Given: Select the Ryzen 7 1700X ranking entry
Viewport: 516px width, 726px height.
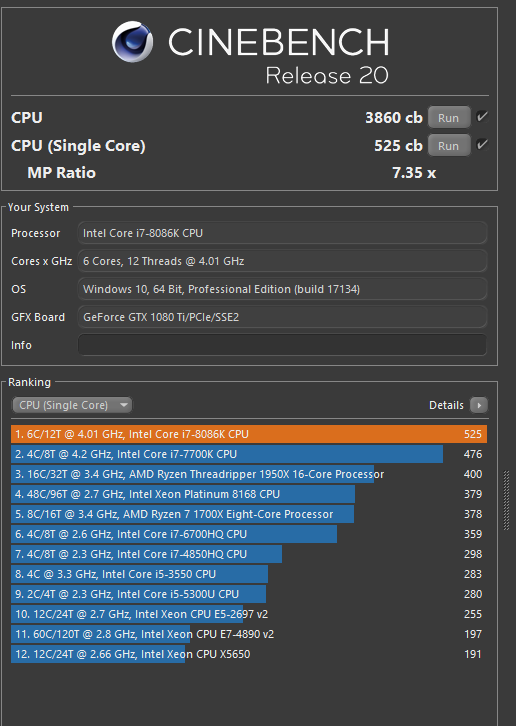Looking at the screenshot, I should pos(249,514).
